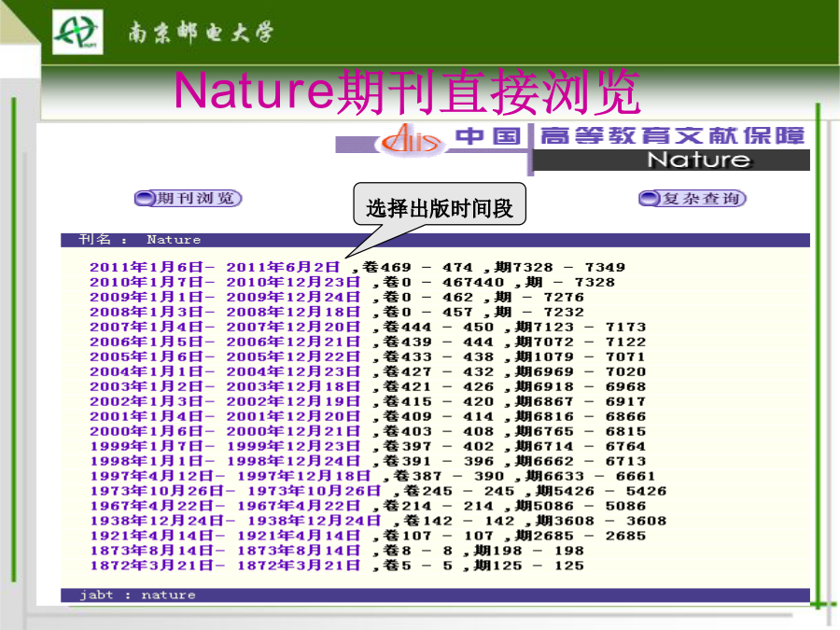Open the 1973年10月26日 period link

(x=236, y=491)
